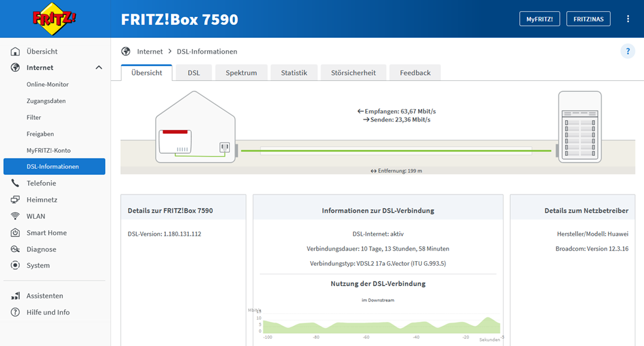Click 'Nutzung der DSL-Verbindung' heading

tap(378, 283)
